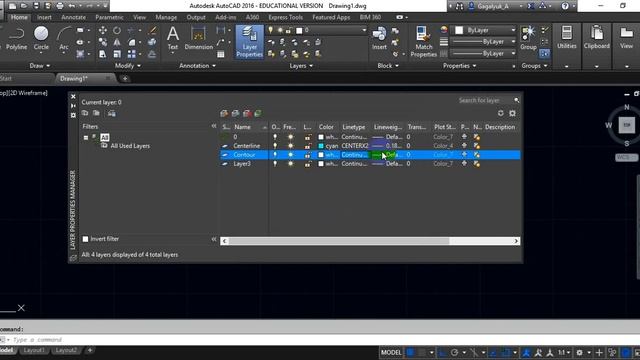Click the Delete Layer icon

(247, 113)
